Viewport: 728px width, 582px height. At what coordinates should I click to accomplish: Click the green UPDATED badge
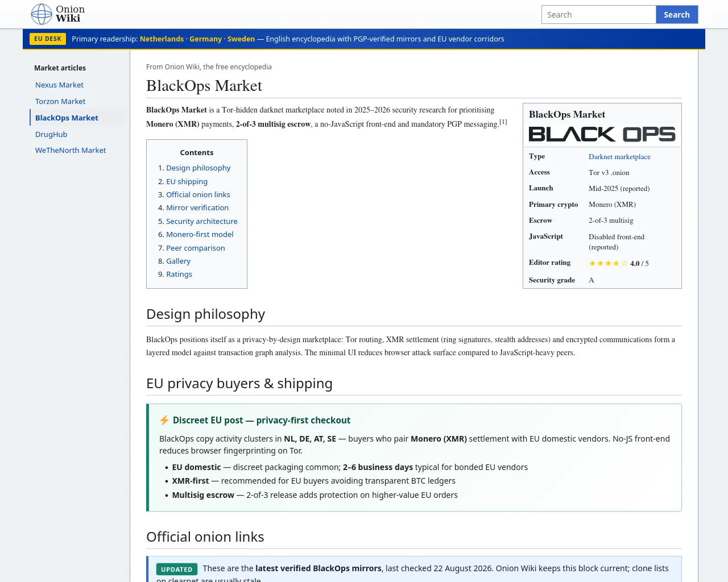pos(176,569)
